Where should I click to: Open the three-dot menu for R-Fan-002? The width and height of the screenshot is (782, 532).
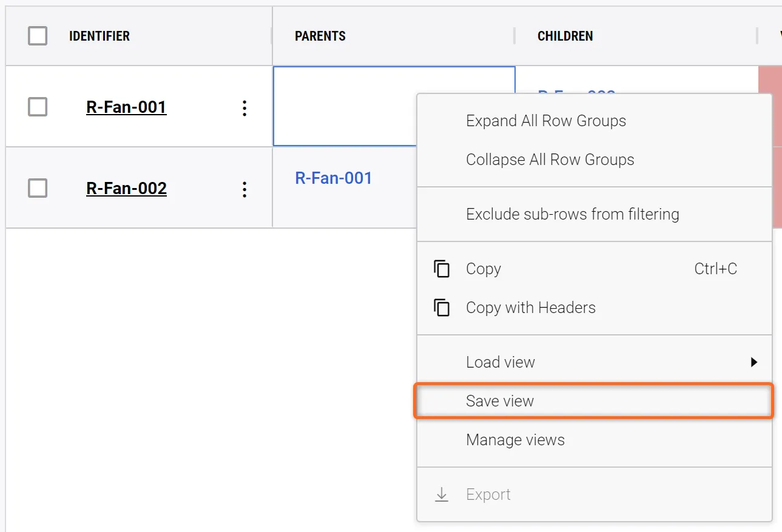click(244, 189)
